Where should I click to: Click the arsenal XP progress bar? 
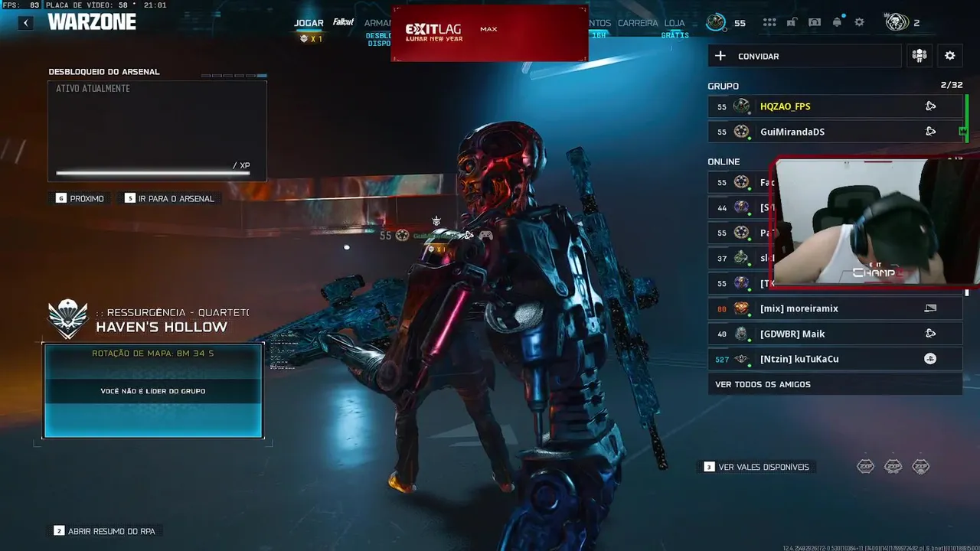[153, 173]
